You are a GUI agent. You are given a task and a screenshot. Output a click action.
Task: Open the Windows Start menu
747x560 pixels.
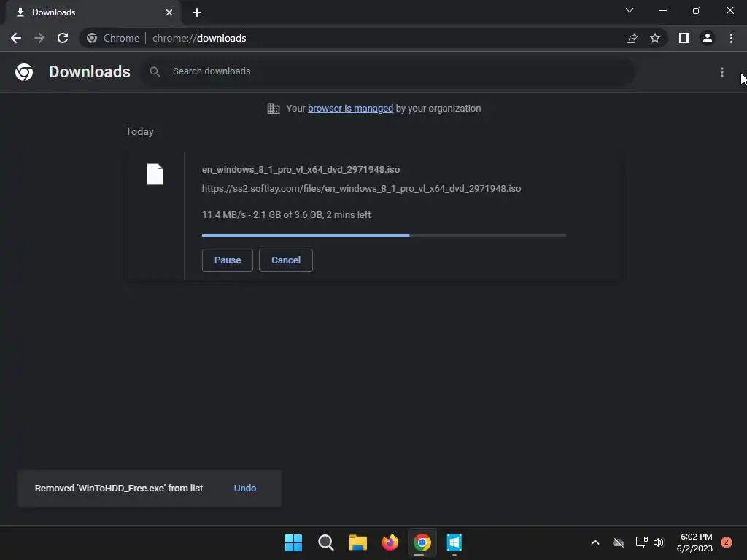pos(293,542)
